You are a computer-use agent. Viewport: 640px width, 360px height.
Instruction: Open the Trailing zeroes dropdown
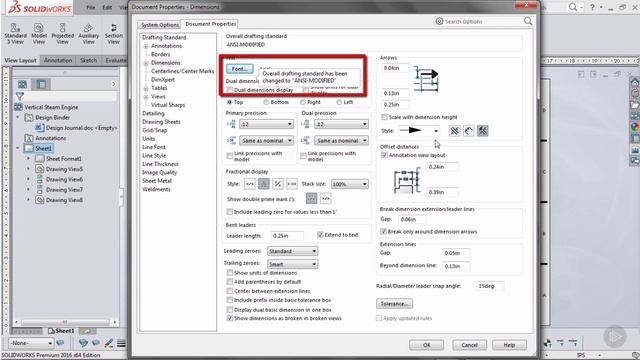[293, 264]
